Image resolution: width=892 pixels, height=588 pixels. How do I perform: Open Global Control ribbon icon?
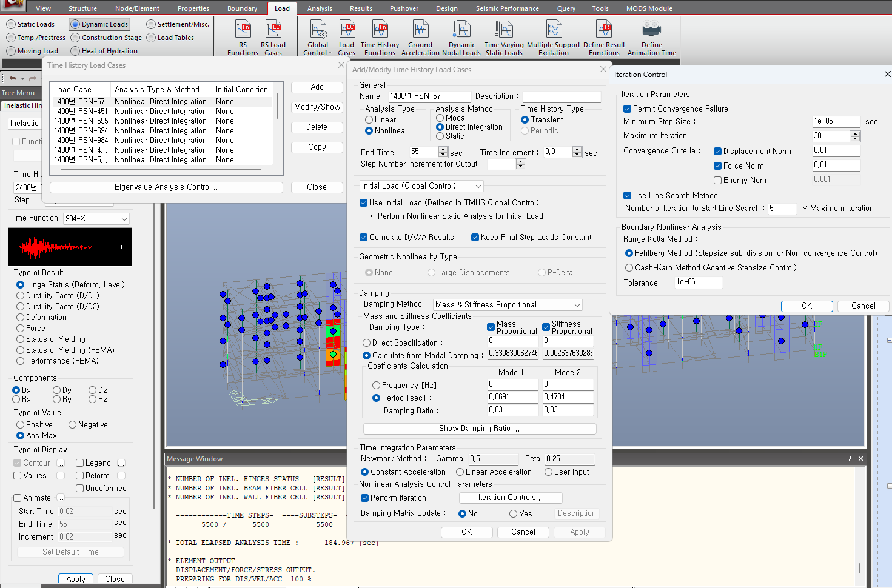[x=318, y=38]
